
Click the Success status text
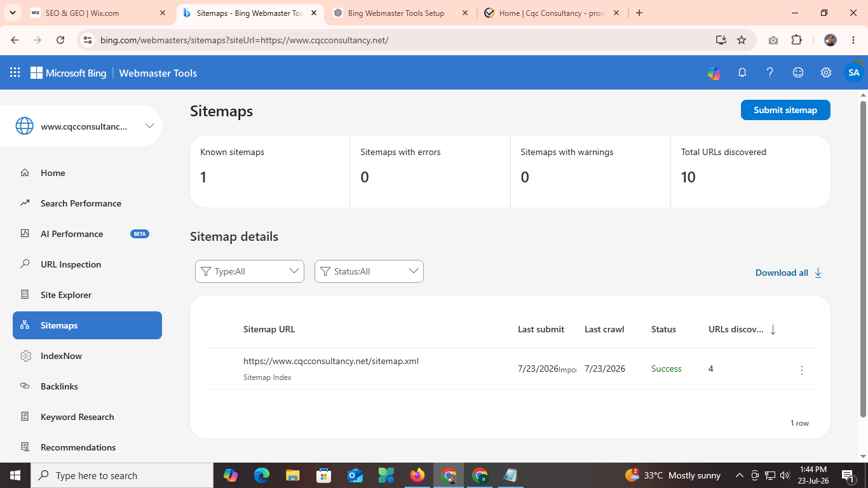[667, 369]
